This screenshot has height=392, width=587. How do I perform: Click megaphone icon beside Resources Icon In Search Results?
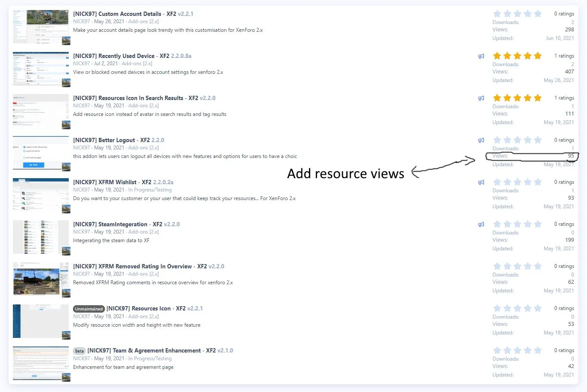click(x=481, y=98)
